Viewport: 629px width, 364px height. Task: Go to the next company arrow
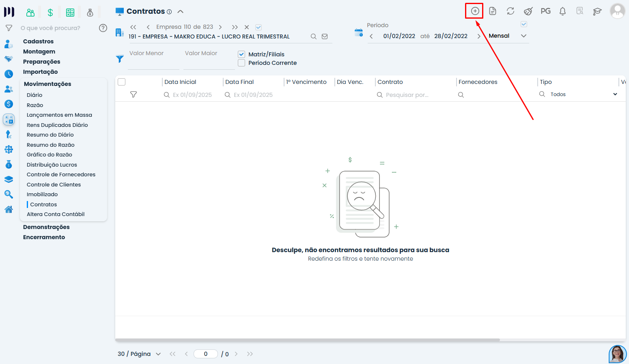coord(220,27)
